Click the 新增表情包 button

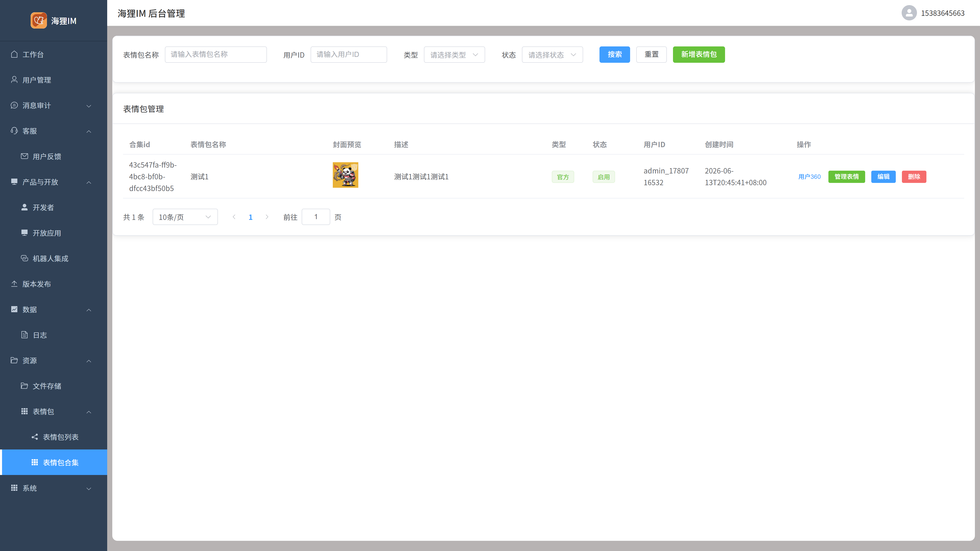click(x=699, y=54)
